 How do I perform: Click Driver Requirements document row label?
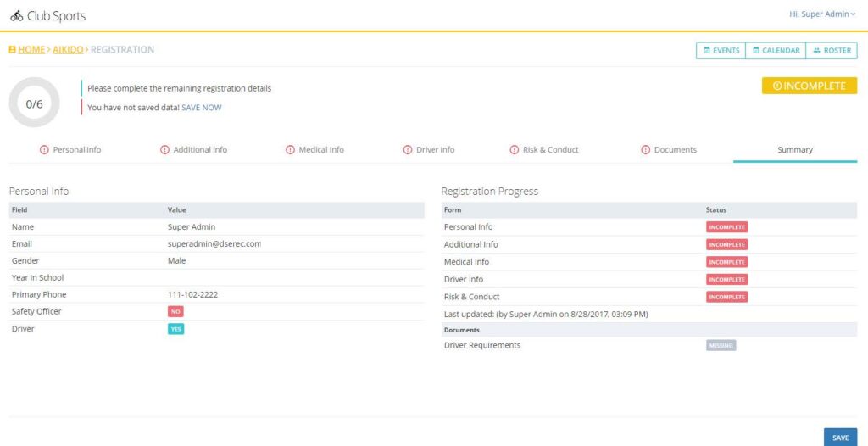point(482,345)
